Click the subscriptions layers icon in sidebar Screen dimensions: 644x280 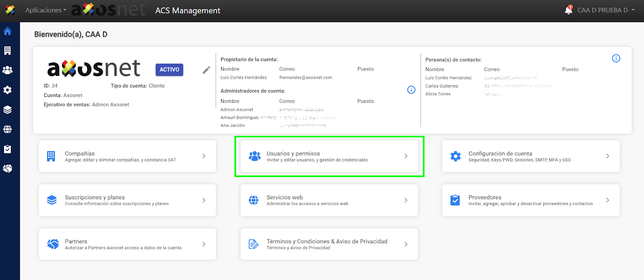point(7,110)
